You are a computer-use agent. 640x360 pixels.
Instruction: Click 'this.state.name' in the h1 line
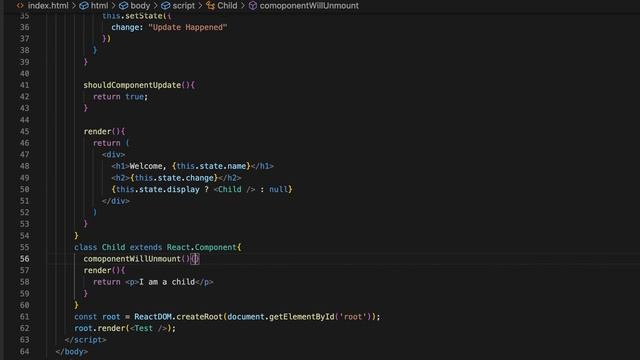211,166
